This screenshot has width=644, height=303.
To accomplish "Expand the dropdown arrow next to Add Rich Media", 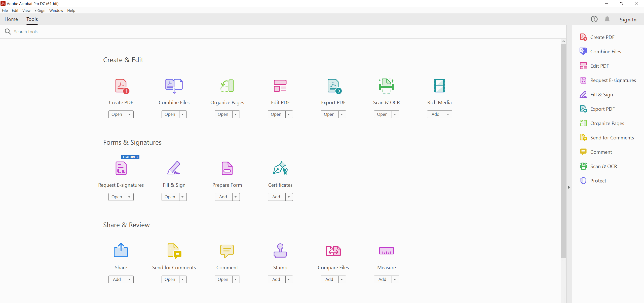I will point(448,114).
